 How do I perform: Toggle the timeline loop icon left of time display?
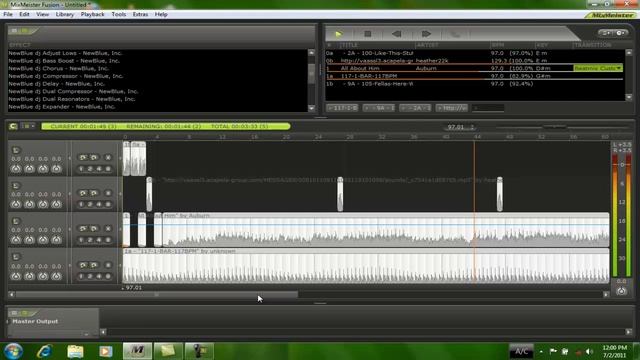point(13,126)
